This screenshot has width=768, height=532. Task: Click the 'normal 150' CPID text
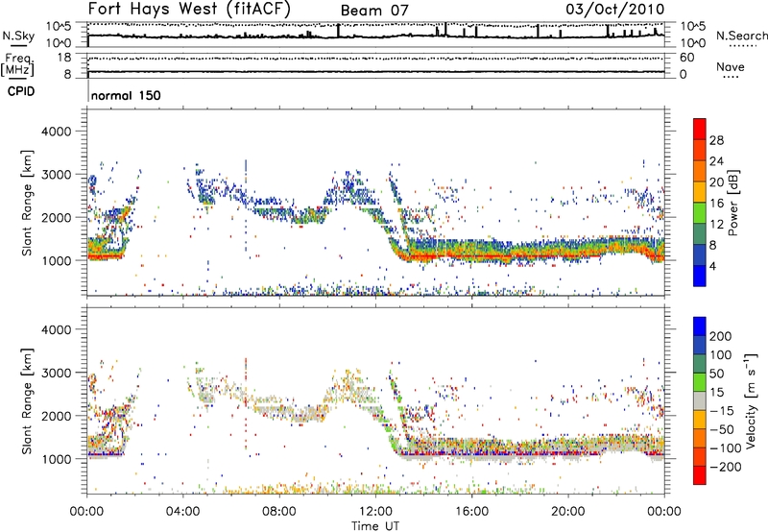126,95
